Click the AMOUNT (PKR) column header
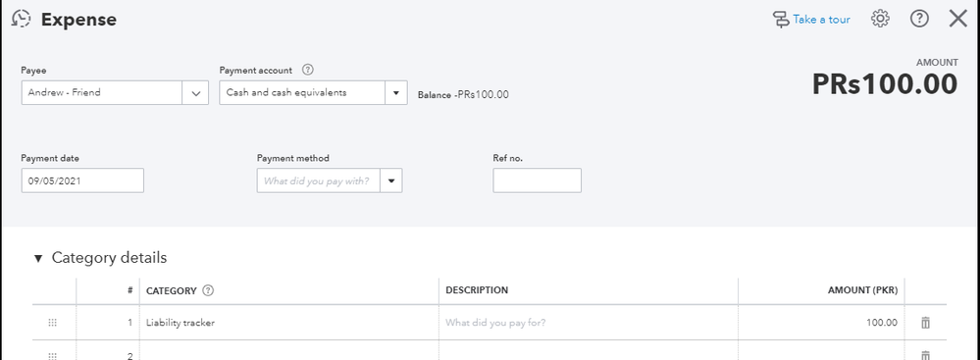The width and height of the screenshot is (980, 360). 862,290
